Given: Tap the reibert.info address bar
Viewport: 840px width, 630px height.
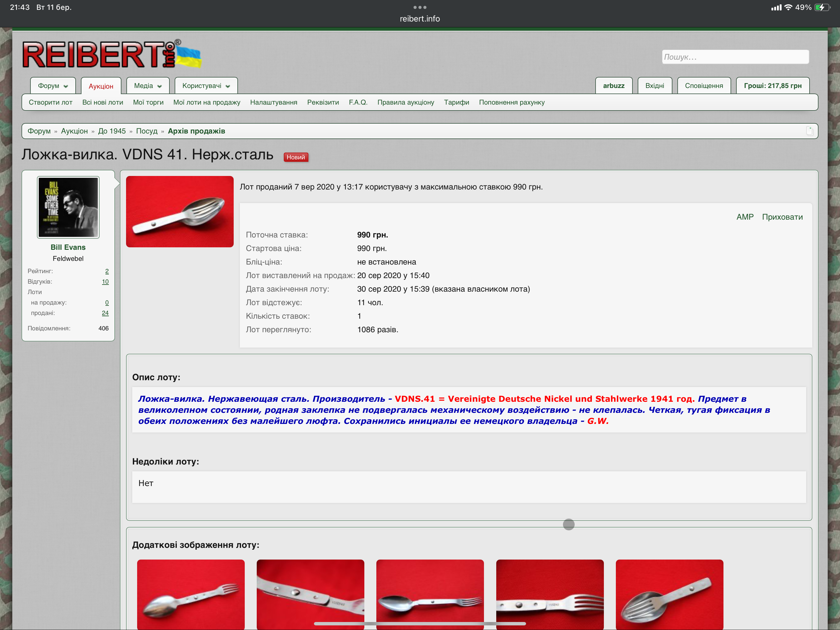Looking at the screenshot, I should click(x=420, y=19).
